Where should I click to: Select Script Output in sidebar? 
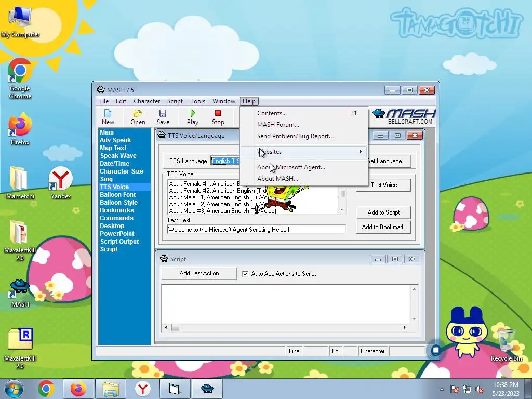click(119, 242)
